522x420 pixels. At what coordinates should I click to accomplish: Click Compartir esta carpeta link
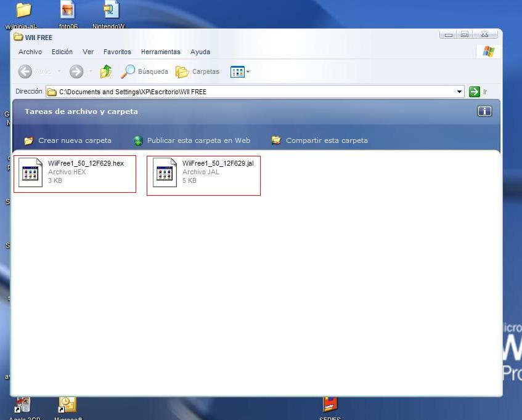[x=326, y=140]
